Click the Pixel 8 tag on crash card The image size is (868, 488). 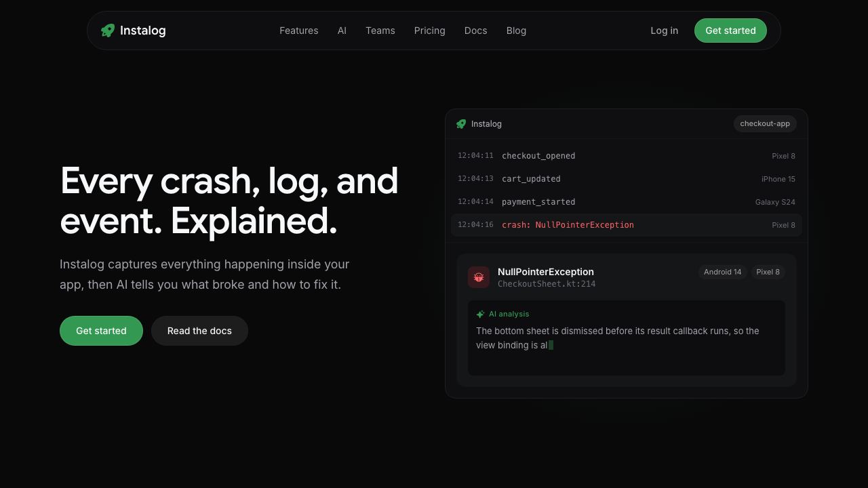pyautogui.click(x=768, y=272)
